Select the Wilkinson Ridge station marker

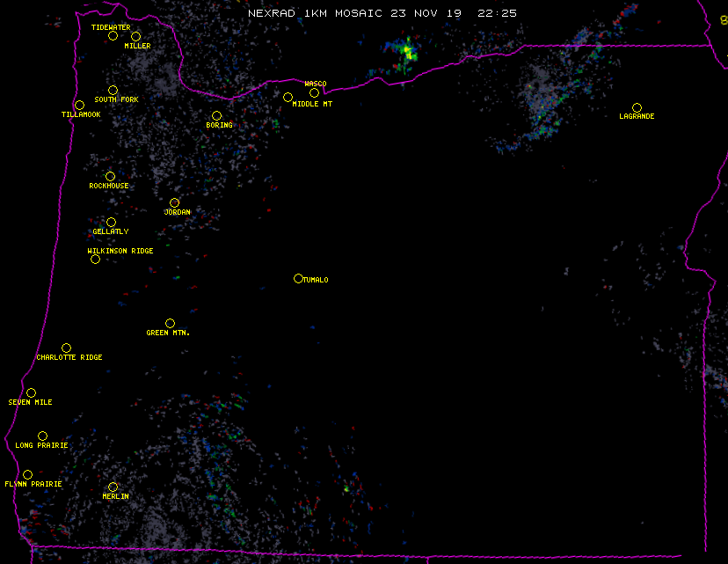click(95, 259)
